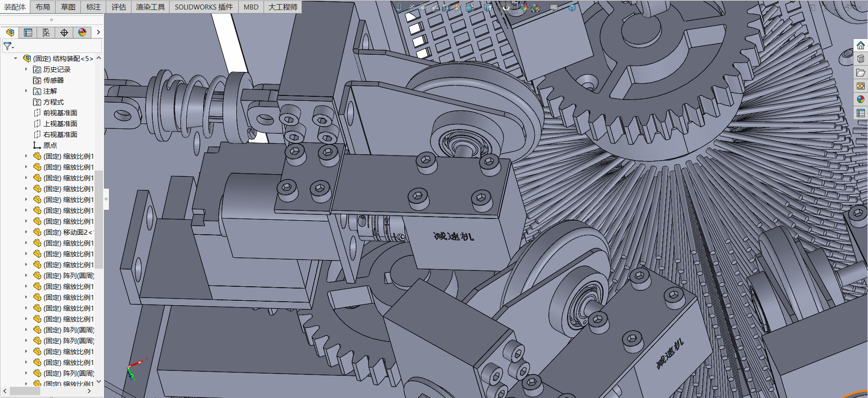This screenshot has width=868, height=398.
Task: Open the DisplayManager color ball tab
Action: point(82,32)
